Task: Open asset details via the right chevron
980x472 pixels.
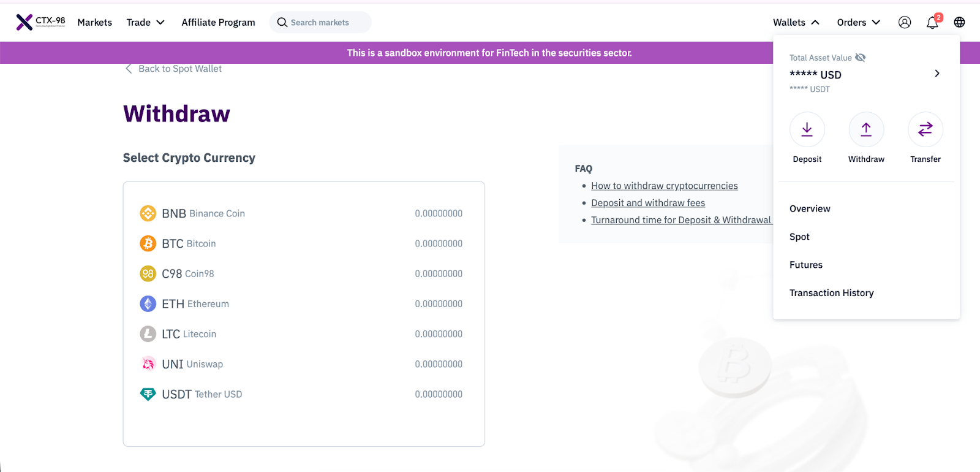Action: coord(937,74)
